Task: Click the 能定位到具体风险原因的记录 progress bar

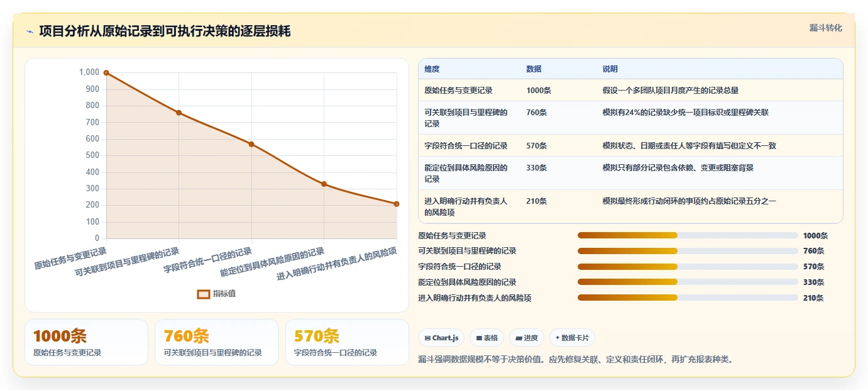Action: (x=688, y=282)
